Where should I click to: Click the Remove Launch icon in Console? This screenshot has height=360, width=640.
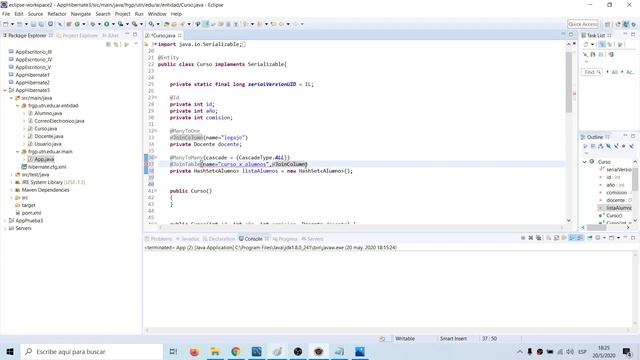(x=531, y=238)
